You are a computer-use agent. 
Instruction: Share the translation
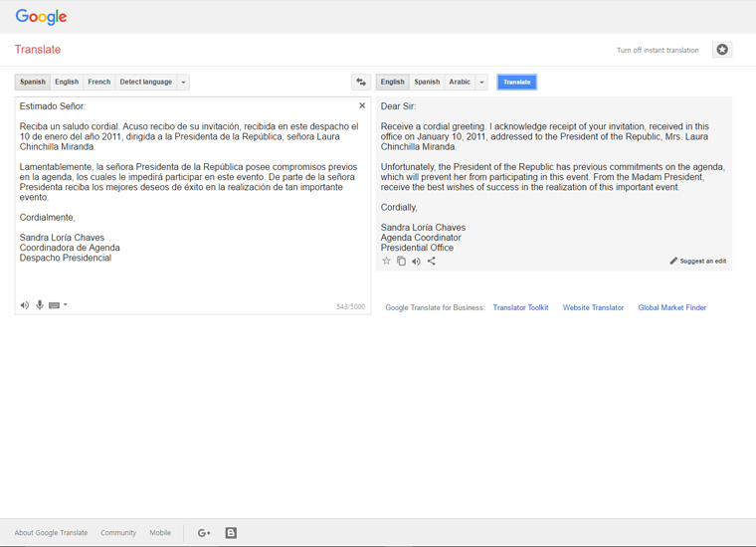tap(432, 261)
